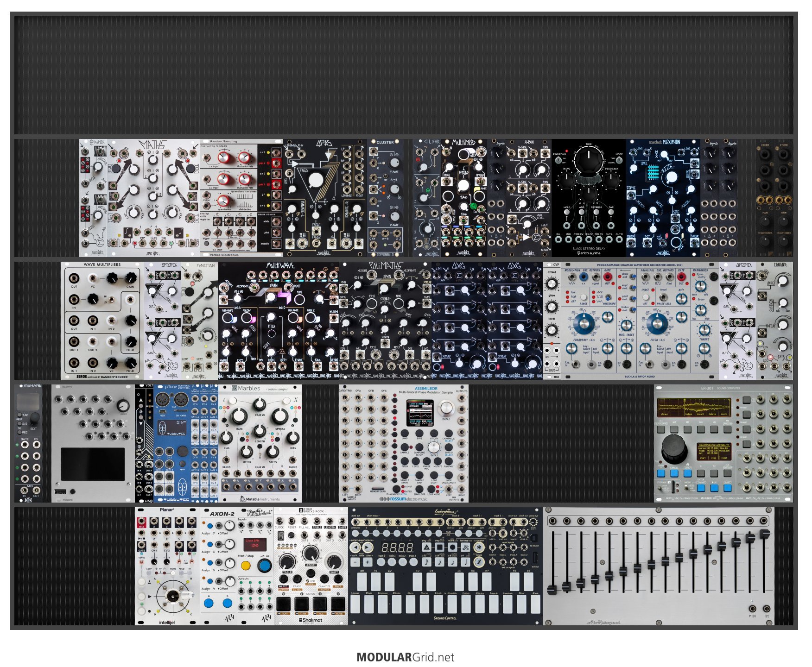Click the large black knob on ER-301

[675, 449]
